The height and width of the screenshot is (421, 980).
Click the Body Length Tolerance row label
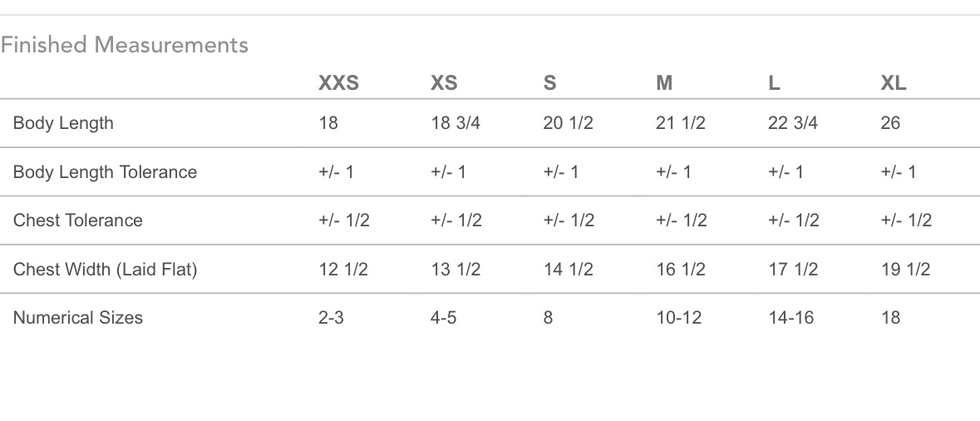[105, 172]
